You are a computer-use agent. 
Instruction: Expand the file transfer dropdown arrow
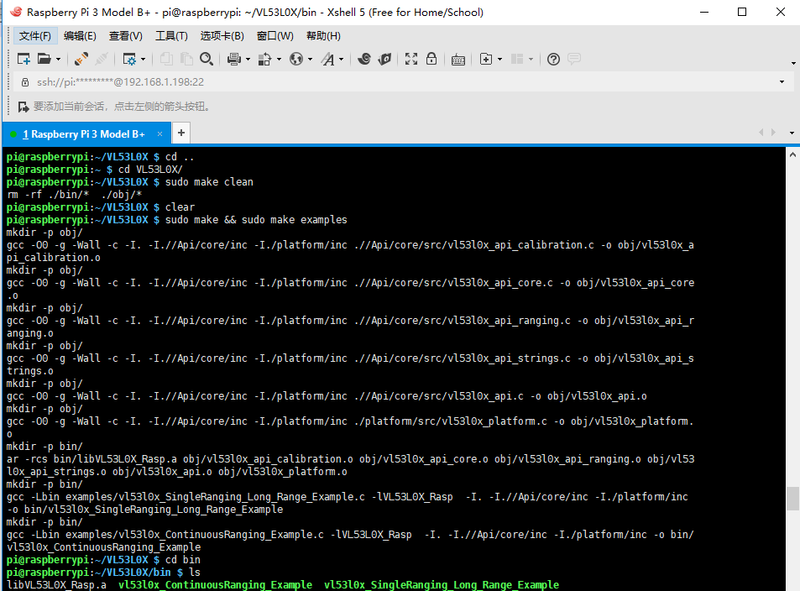click(279, 60)
